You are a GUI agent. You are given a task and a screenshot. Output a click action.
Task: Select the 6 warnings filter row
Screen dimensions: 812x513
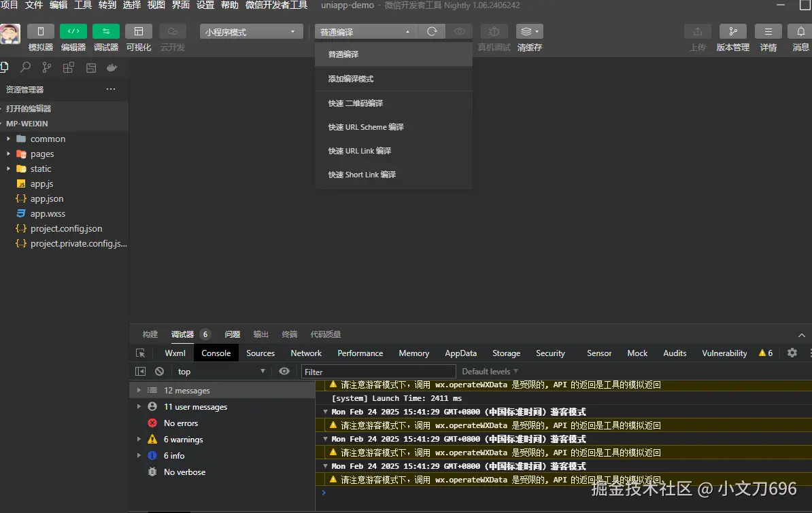pyautogui.click(x=222, y=440)
